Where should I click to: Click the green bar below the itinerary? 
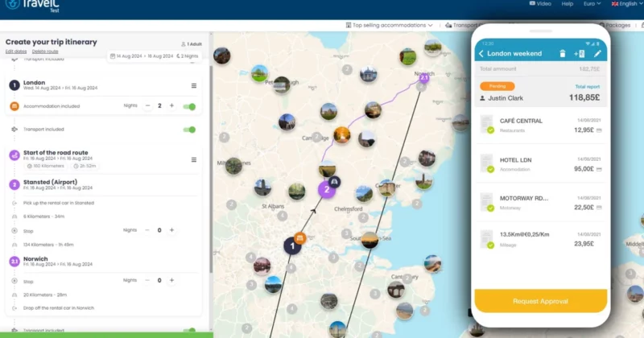(106, 335)
